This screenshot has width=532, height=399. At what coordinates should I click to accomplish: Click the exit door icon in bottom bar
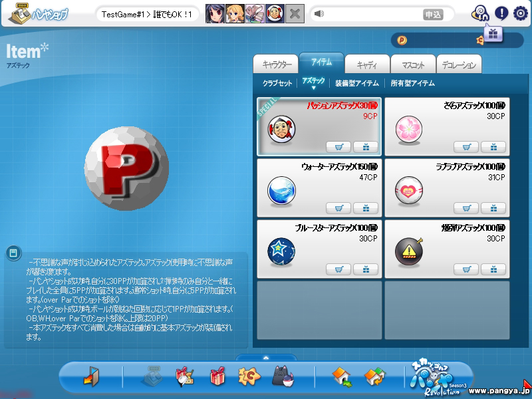(x=90, y=377)
